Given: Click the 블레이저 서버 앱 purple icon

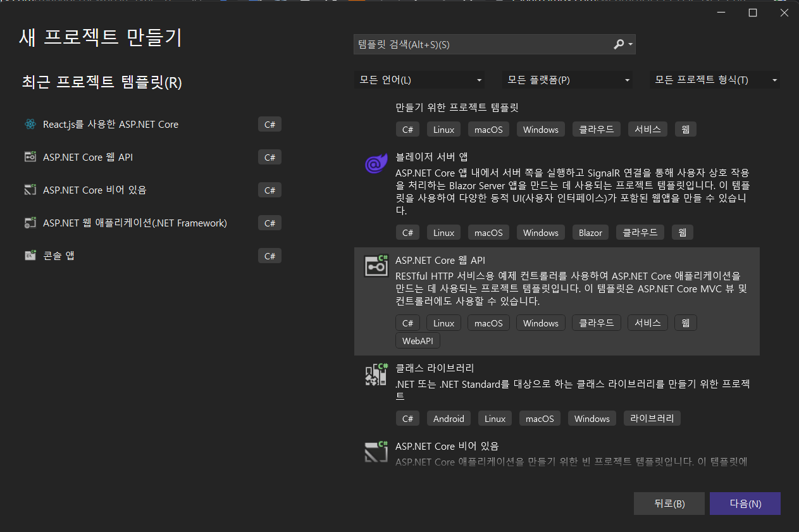Looking at the screenshot, I should coord(376,163).
